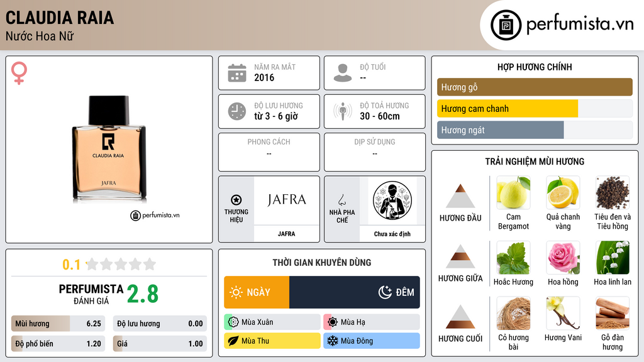Select the Mùa Xuân season bar

click(272, 322)
